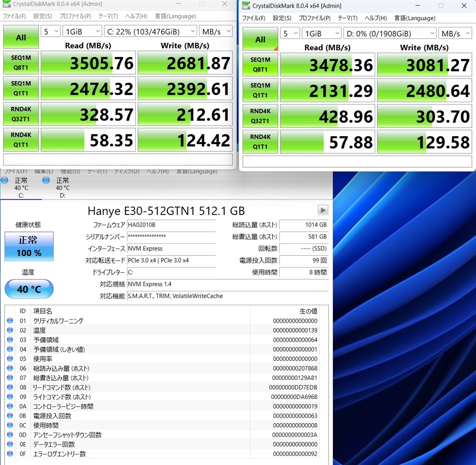
Task: Run RND4K Q1T1 test in right window
Action: point(260,142)
